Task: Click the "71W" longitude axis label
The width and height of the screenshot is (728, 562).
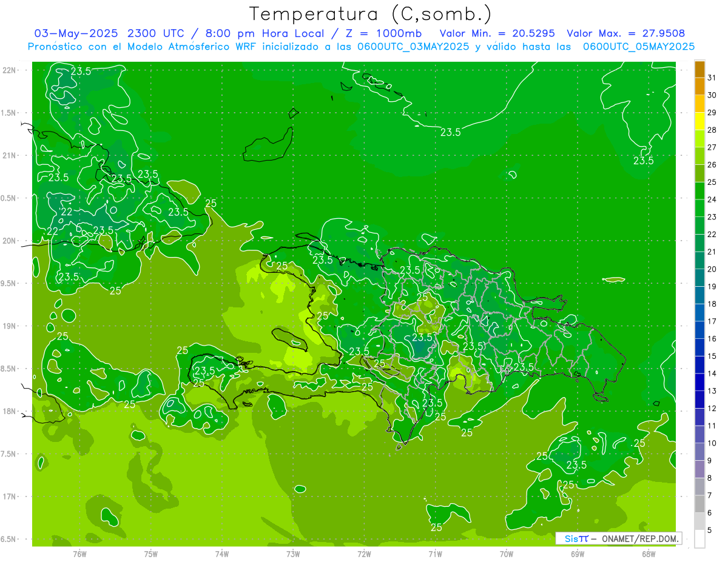Action: [435, 554]
